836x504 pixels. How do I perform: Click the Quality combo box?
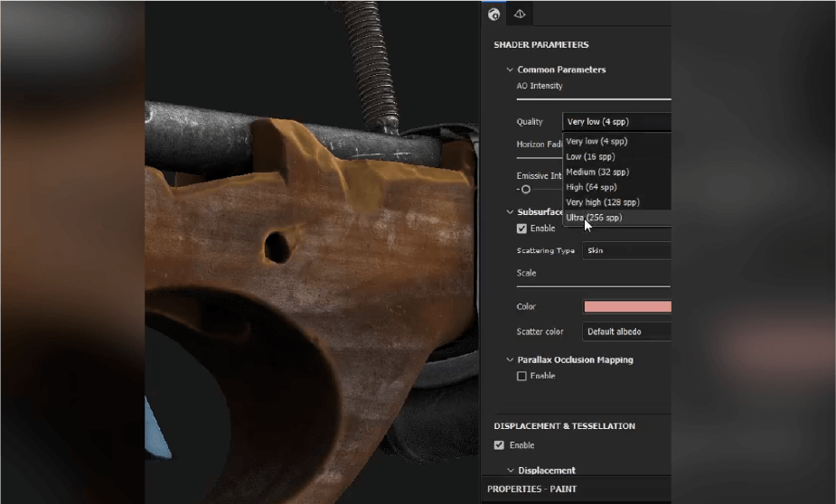click(616, 122)
